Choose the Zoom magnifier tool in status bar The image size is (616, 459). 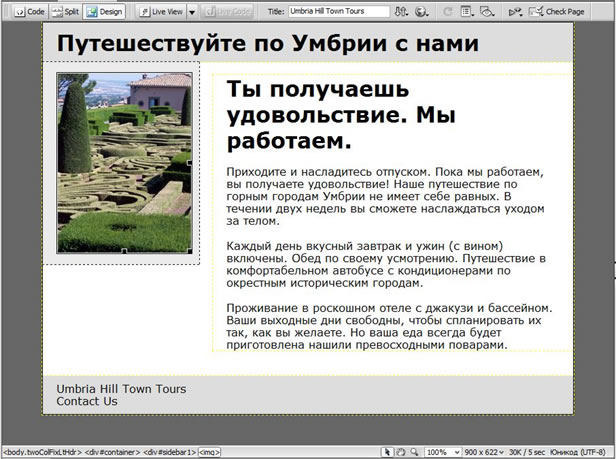[414, 452]
